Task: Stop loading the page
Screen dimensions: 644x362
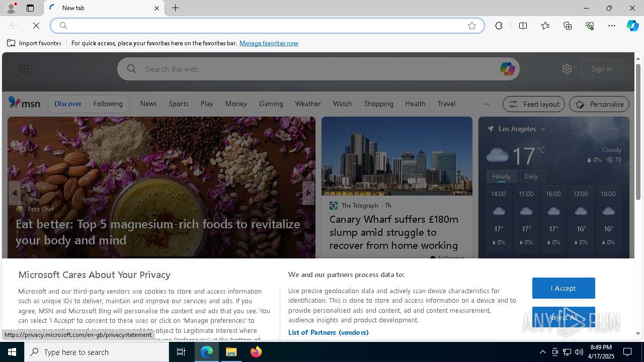Action: [36, 26]
